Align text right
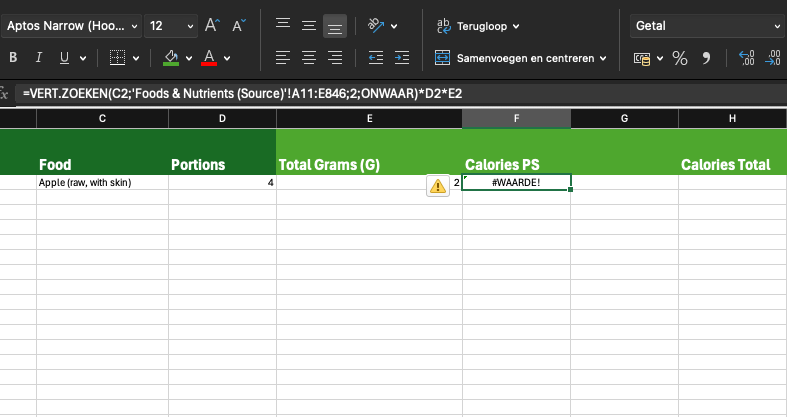Image resolution: width=787 pixels, height=417 pixels. click(335, 58)
